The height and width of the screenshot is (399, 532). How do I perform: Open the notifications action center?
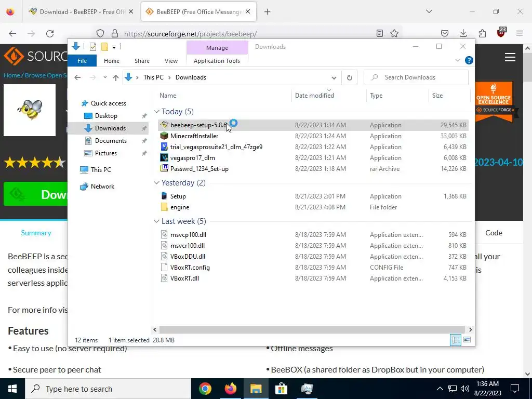515,389
